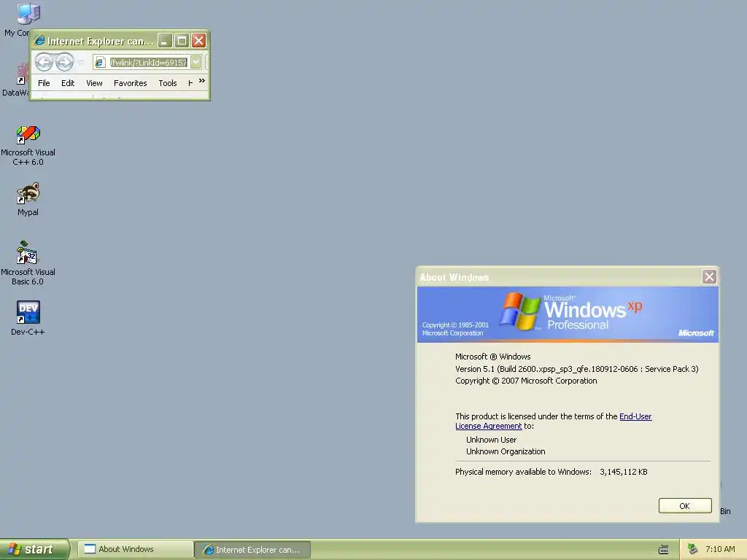The height and width of the screenshot is (560, 747).
Task: Minimize the Internet Explorer window
Action: pyautogui.click(x=165, y=41)
